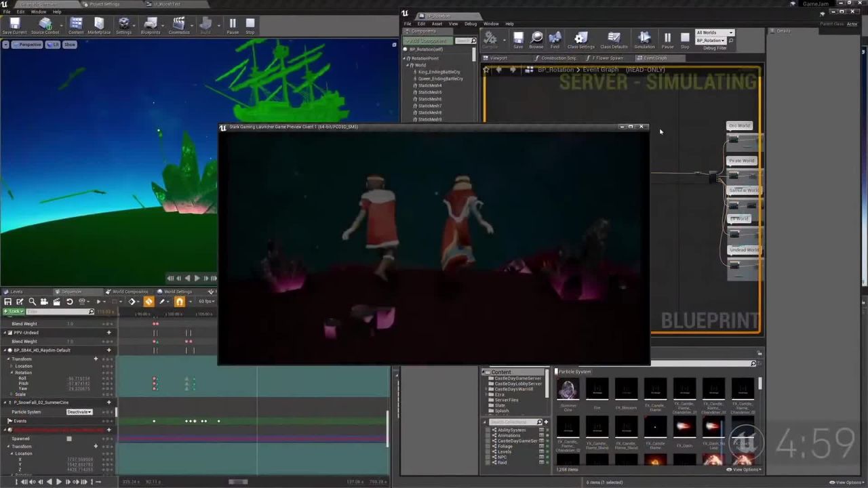Switch to the Viewport tab in blueprint editor

(499, 58)
